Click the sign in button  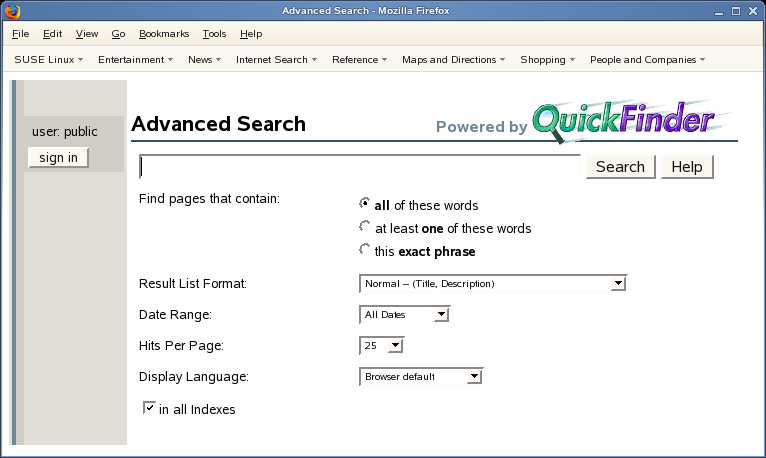pyautogui.click(x=58, y=158)
